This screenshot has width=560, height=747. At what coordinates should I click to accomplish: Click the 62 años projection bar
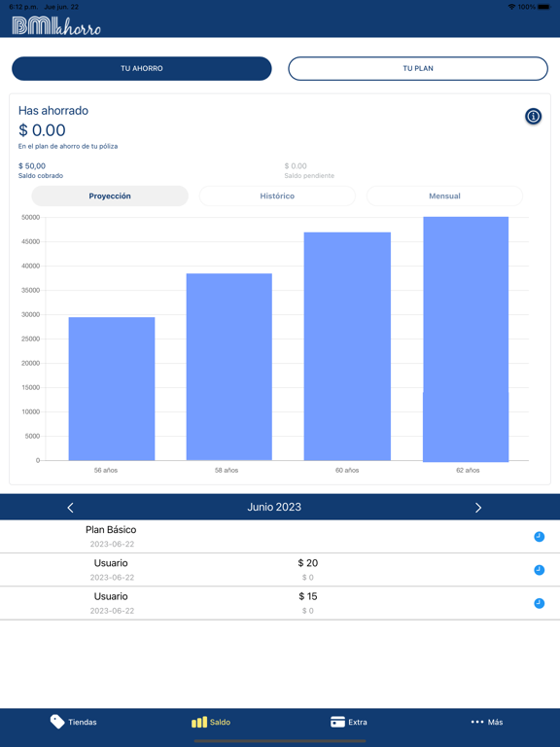466,339
